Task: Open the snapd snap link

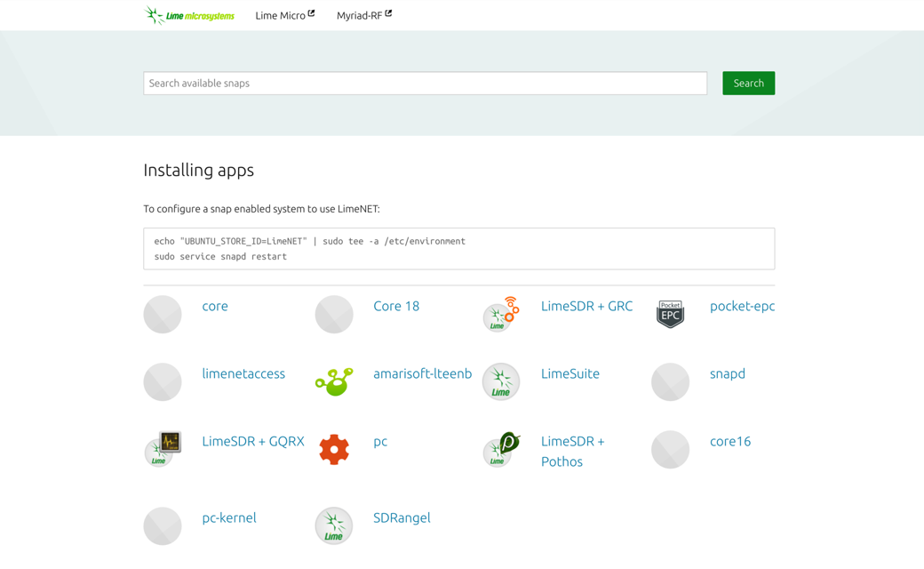Action: coord(727,373)
